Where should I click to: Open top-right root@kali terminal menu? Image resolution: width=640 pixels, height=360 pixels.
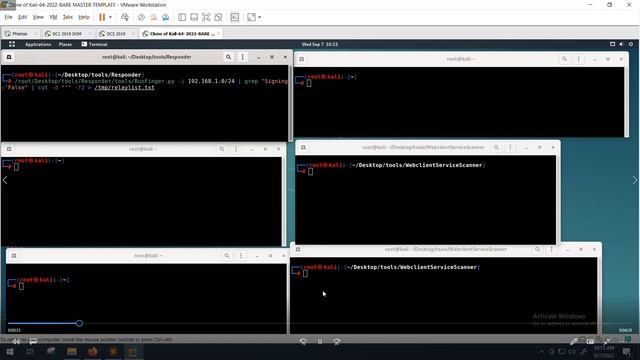[578, 59]
